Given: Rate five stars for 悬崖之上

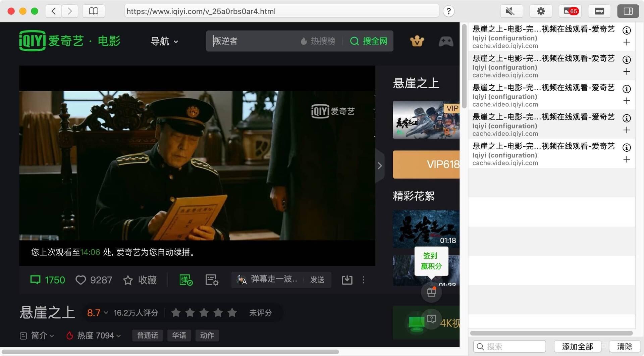Looking at the screenshot, I should point(232,313).
